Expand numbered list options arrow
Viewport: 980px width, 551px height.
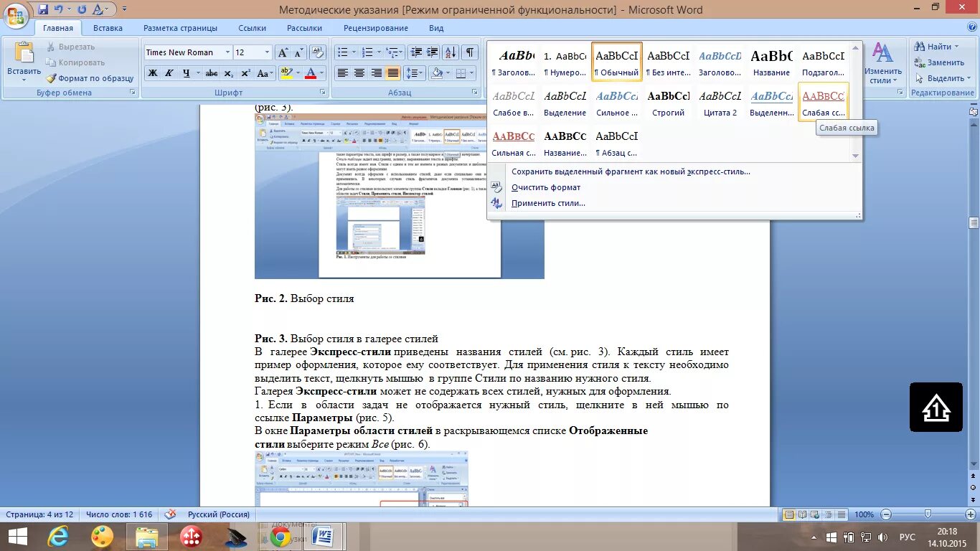pos(377,52)
